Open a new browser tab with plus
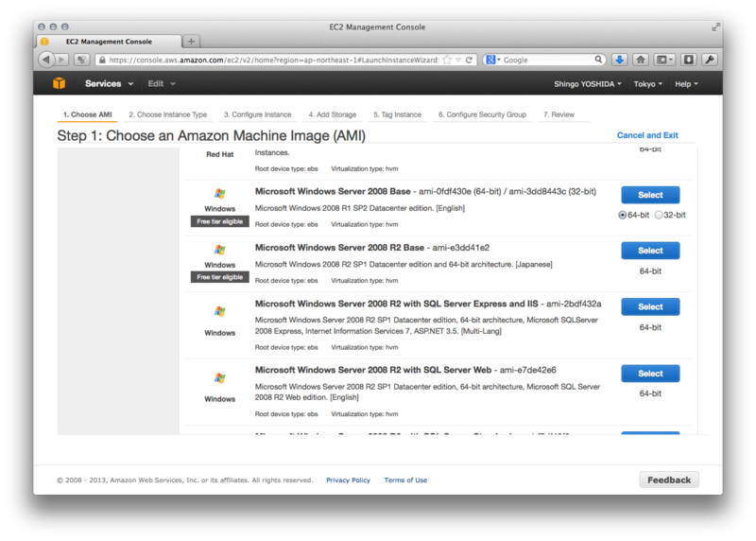The width and height of the screenshot is (756, 541). [x=192, y=42]
